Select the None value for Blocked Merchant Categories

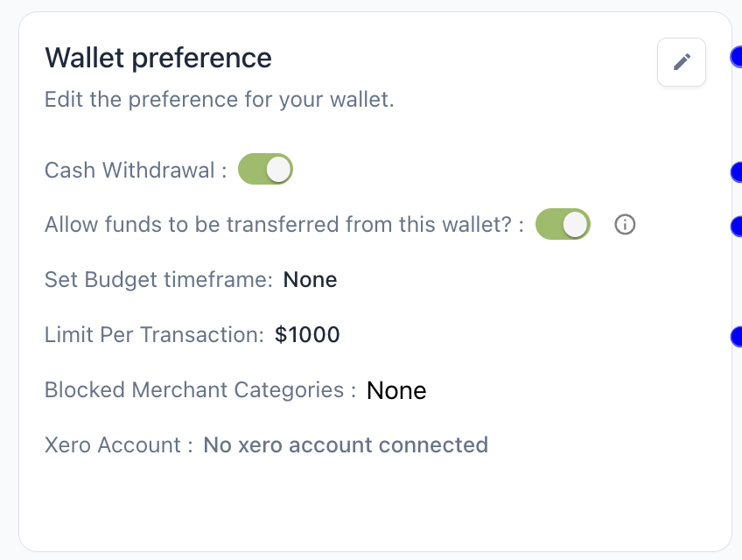[x=396, y=390]
